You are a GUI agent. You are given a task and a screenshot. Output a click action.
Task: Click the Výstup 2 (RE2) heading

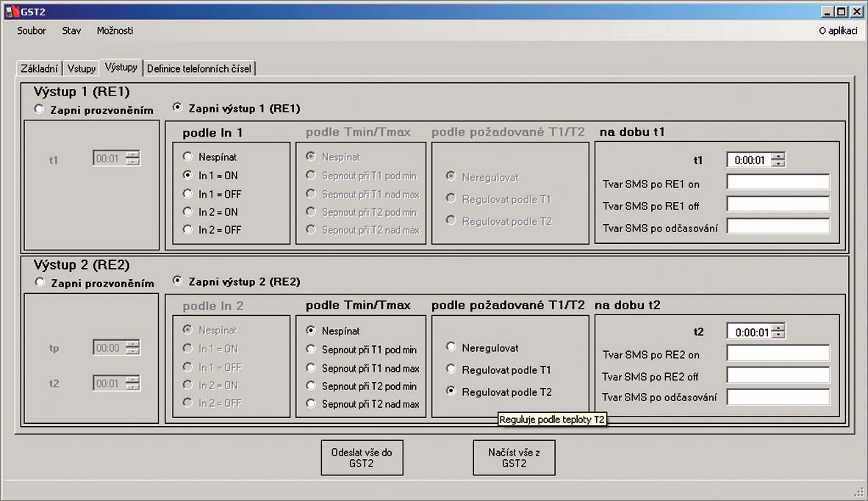coord(82,264)
